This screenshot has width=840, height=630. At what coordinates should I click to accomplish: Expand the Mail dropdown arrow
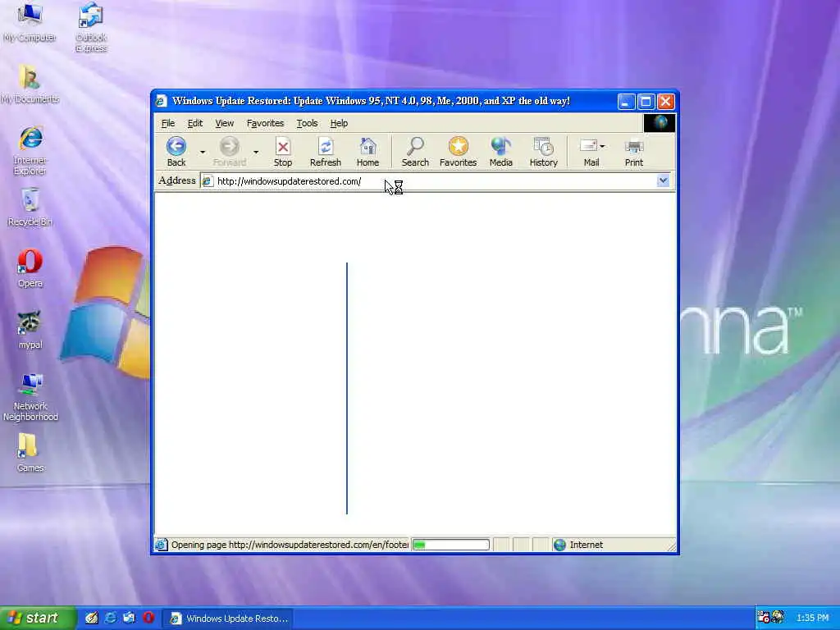(603, 146)
